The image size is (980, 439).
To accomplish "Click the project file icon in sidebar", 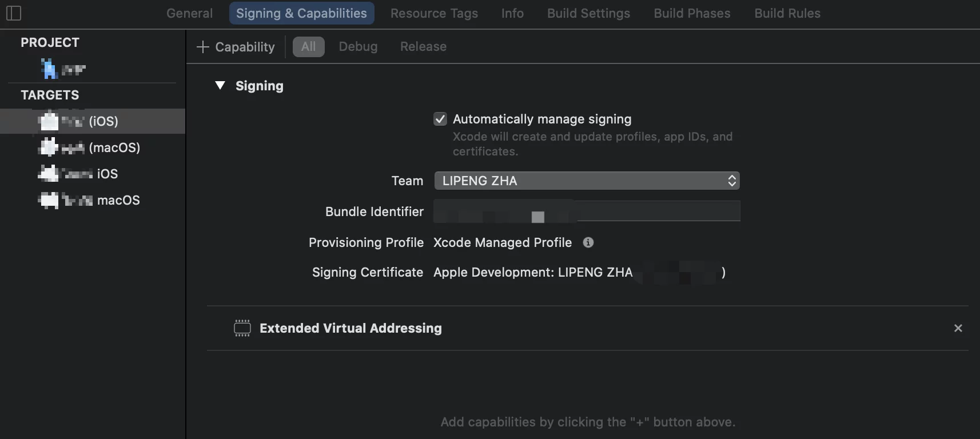I will [x=49, y=69].
